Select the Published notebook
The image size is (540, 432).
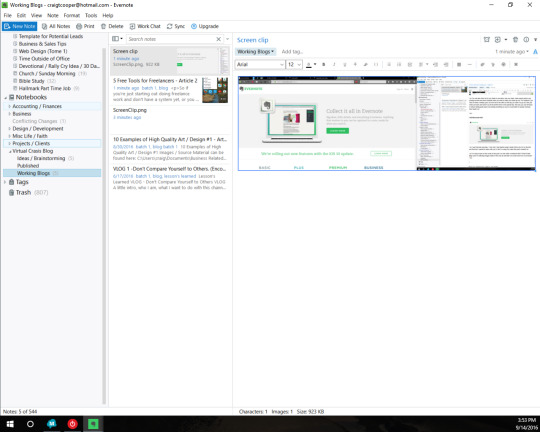click(x=28, y=166)
